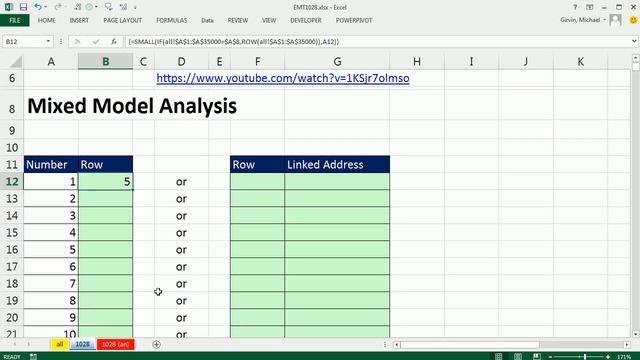Open the POWERPIVOT ribbon tab
Image resolution: width=640 pixels, height=360 pixels.
354,20
